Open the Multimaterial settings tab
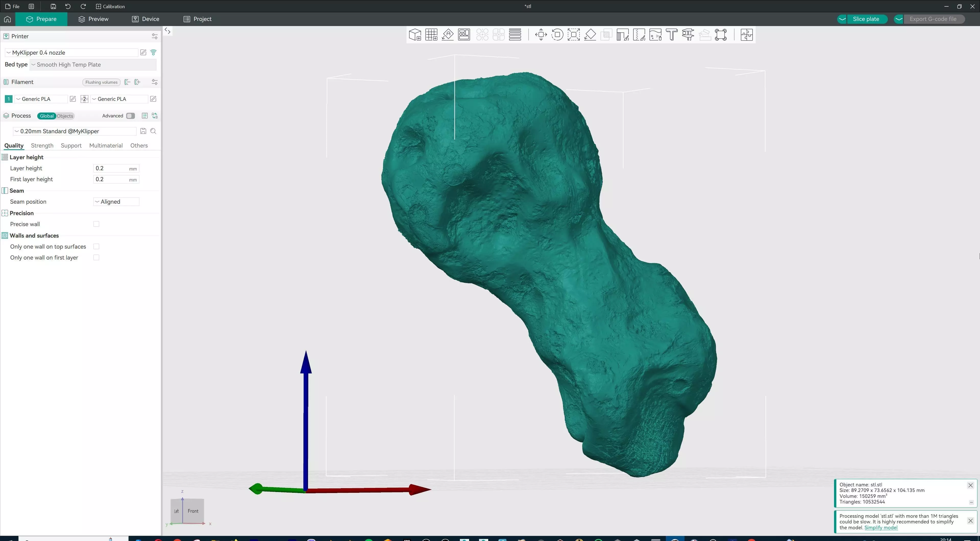This screenshot has height=541, width=980. coord(106,146)
